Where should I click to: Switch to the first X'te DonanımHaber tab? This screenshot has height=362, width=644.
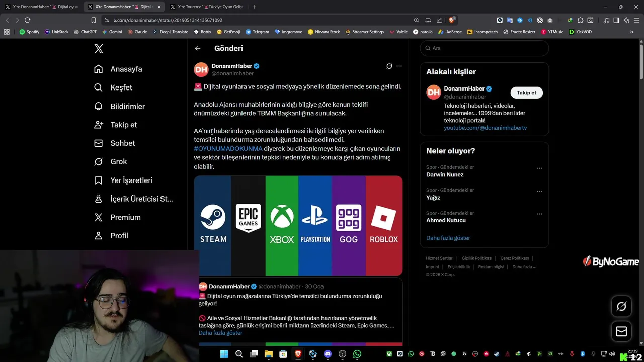click(x=42, y=7)
